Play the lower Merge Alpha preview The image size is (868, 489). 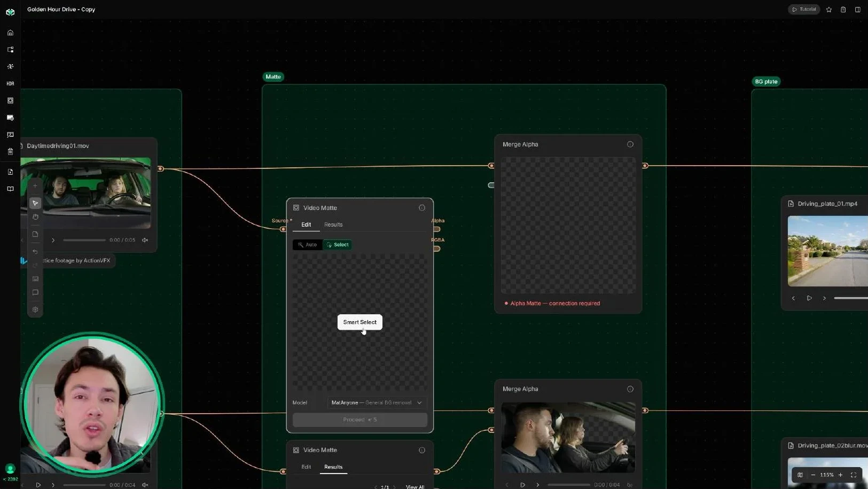[522, 485]
